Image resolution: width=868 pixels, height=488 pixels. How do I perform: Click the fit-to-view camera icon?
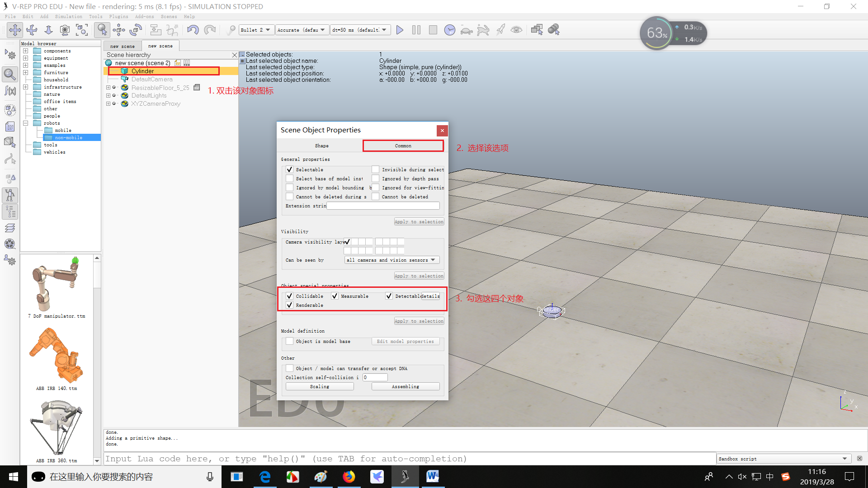pyautogui.click(x=82, y=30)
